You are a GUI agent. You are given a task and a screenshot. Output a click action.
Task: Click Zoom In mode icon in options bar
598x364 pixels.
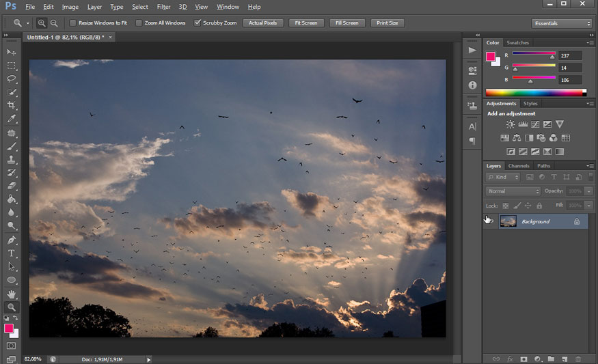(42, 23)
